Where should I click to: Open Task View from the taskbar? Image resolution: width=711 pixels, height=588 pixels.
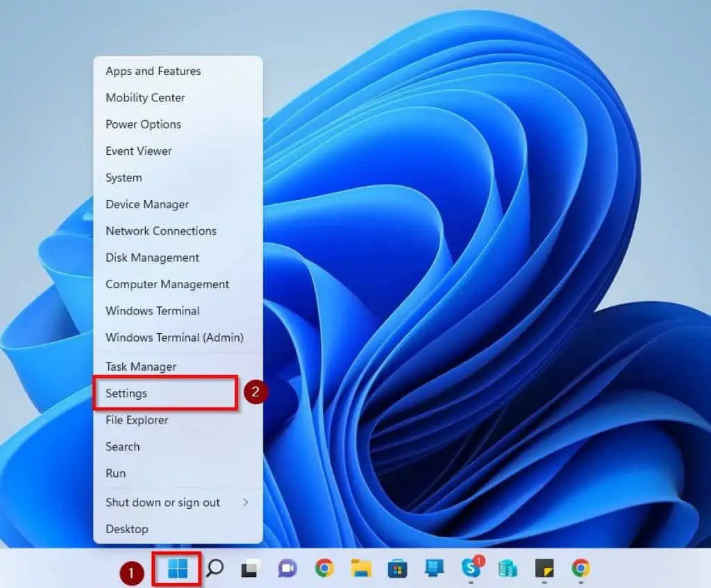(246, 568)
